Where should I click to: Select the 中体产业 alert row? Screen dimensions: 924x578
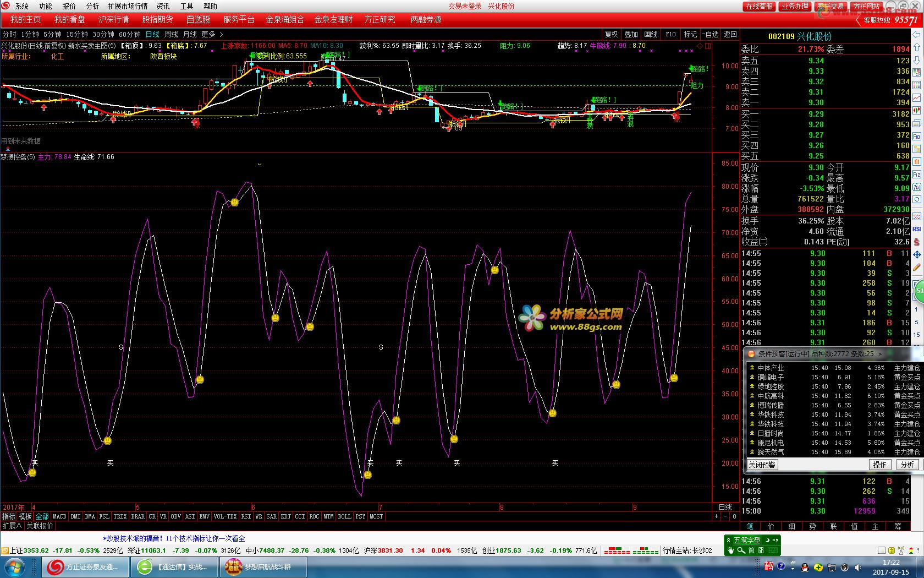click(833, 368)
